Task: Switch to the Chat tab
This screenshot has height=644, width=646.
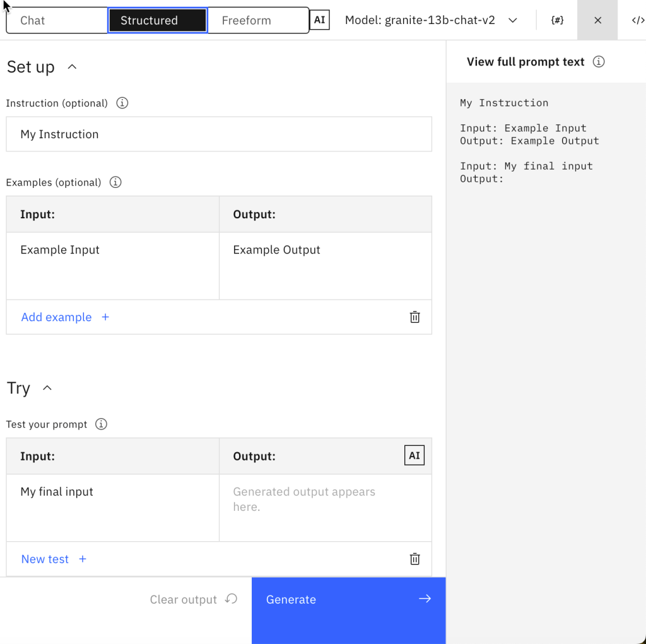Action: [57, 20]
